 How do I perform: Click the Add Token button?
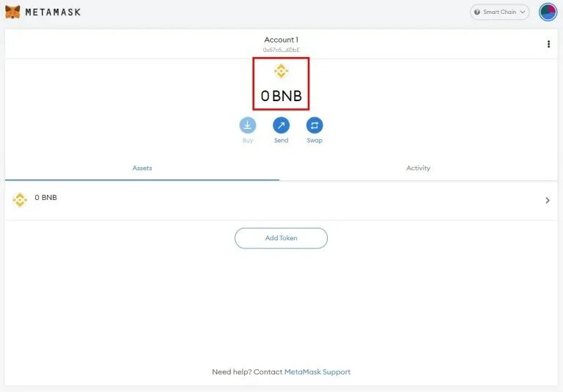click(281, 238)
